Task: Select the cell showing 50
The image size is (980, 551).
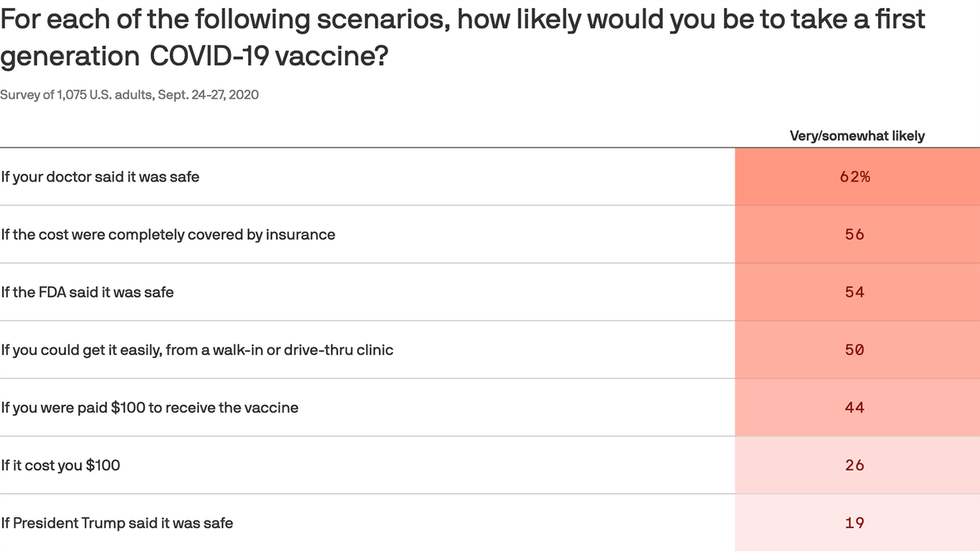Action: pos(855,350)
